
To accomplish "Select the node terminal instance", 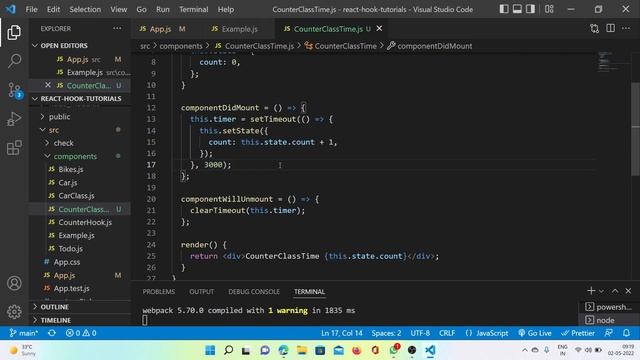I will (609, 320).
